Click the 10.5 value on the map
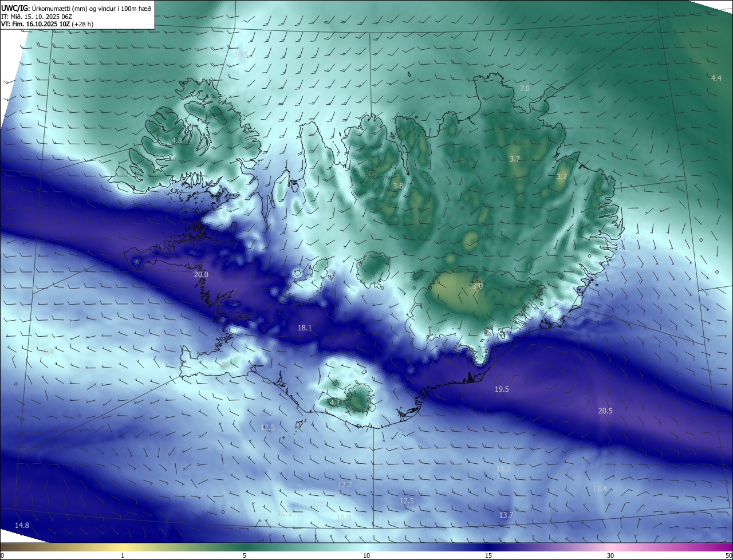This screenshot has width=733, height=560. coord(242,55)
